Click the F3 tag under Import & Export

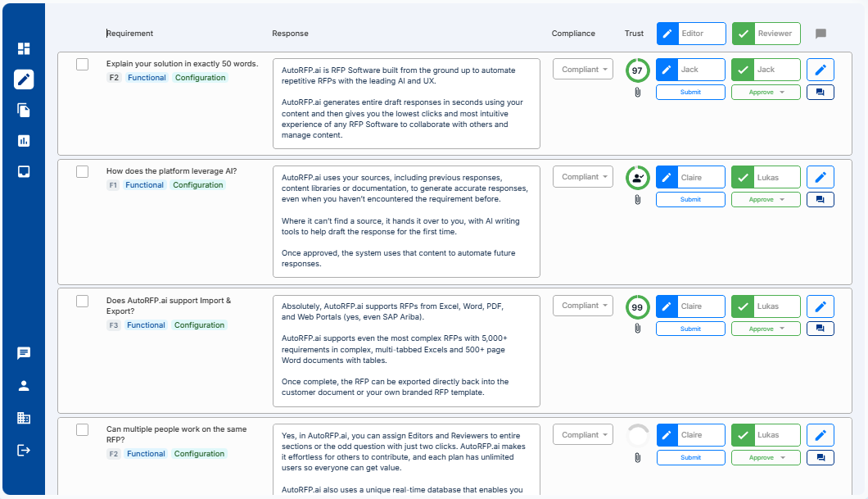[x=114, y=325]
